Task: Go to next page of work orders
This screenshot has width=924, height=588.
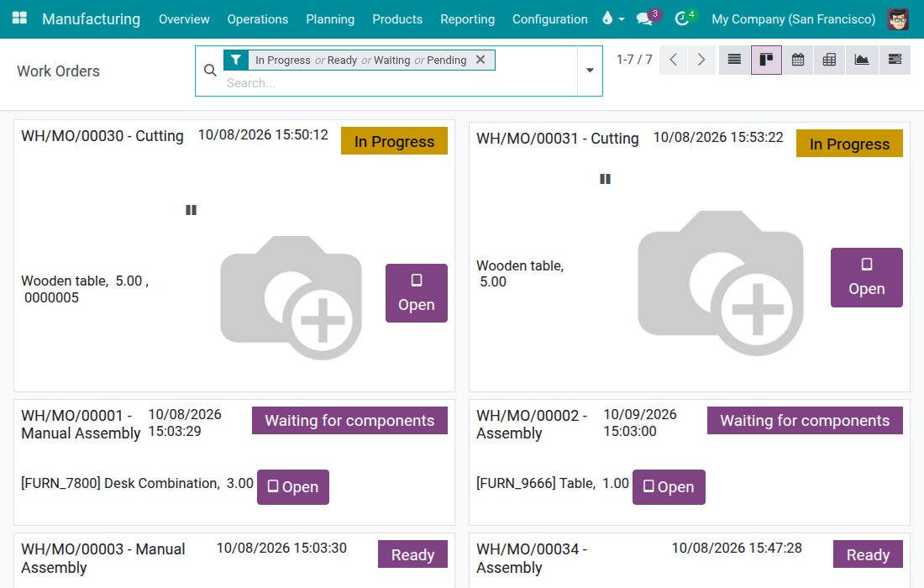Action: (x=701, y=60)
